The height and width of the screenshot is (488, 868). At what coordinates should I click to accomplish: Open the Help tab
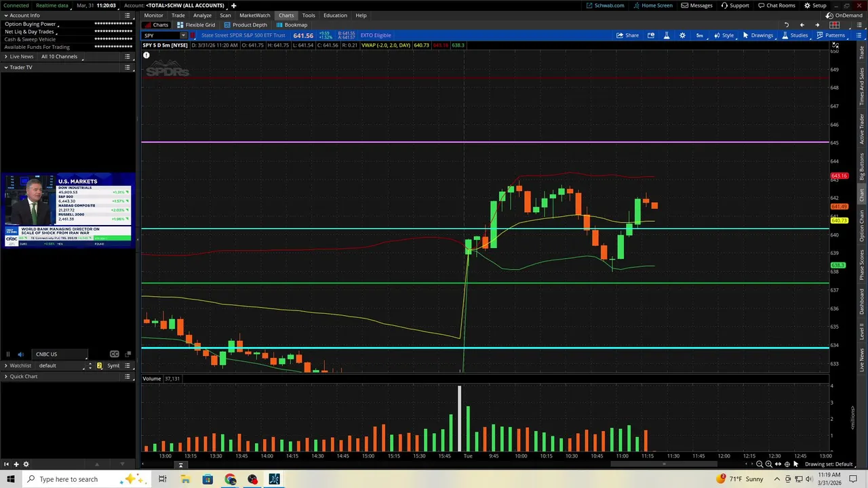tap(361, 15)
